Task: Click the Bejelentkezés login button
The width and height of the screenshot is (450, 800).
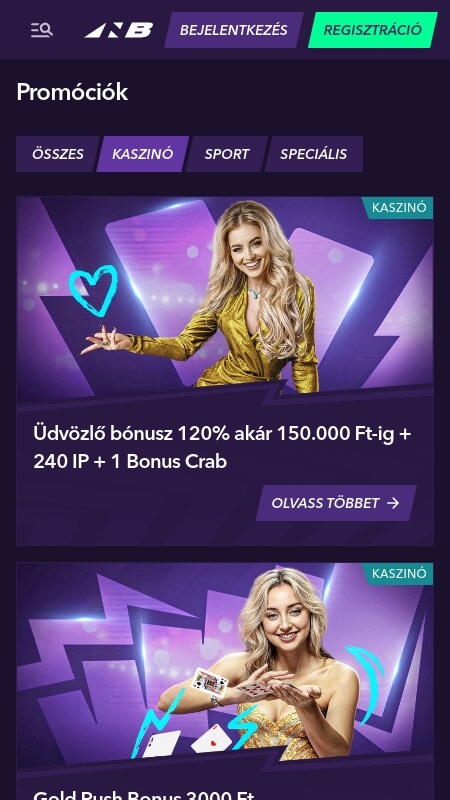Action: click(x=234, y=30)
